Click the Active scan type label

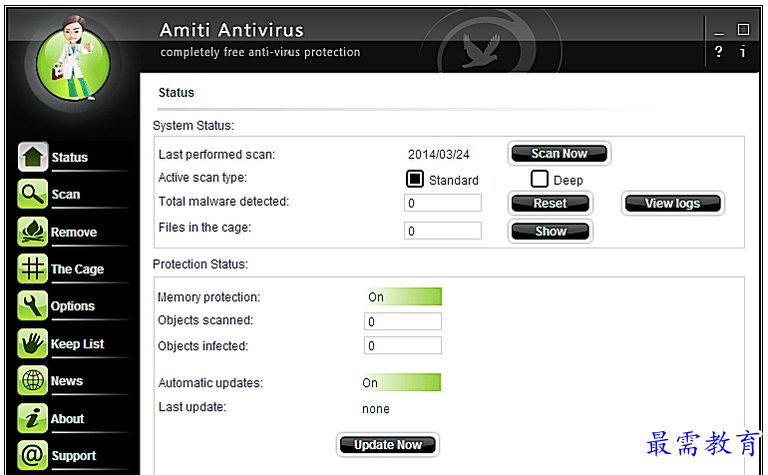pyautogui.click(x=203, y=178)
